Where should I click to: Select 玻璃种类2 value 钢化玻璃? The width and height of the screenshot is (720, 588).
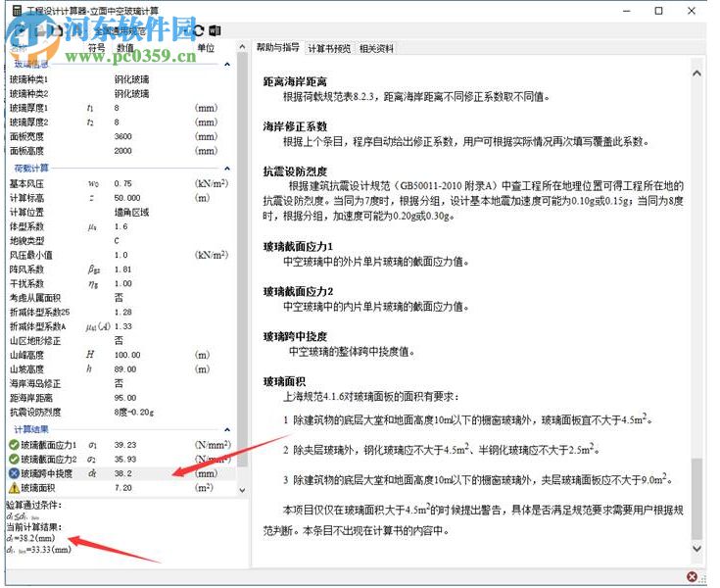click(132, 94)
